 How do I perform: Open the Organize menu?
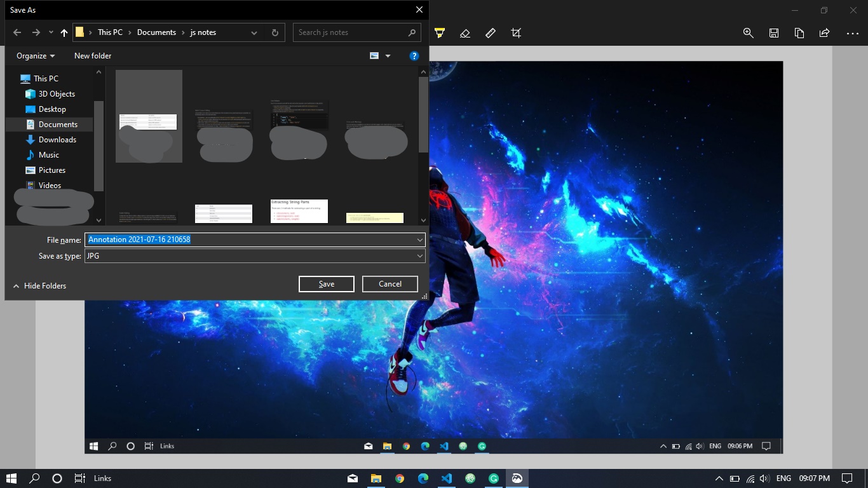point(36,56)
